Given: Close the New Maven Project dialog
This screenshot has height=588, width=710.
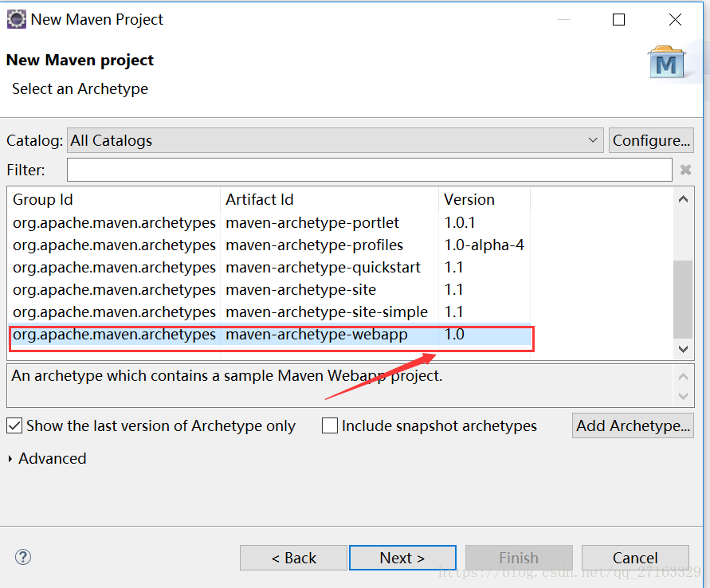Looking at the screenshot, I should [x=675, y=19].
